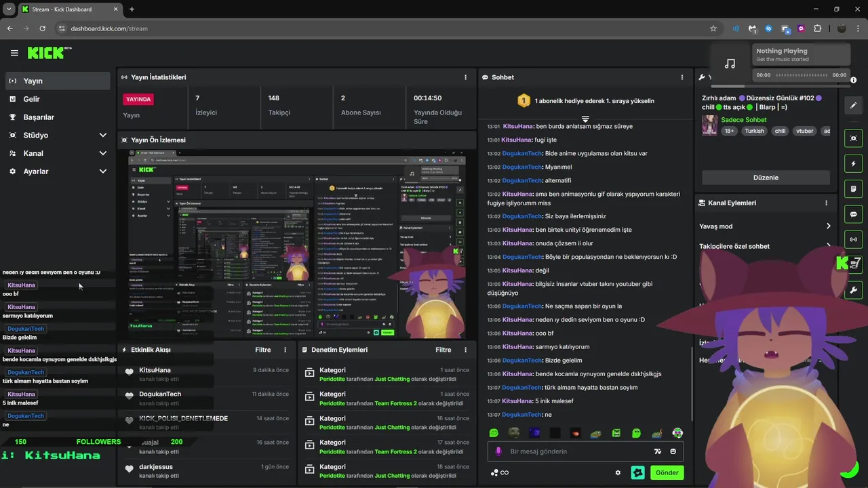Screen dimensions: 868x488
Task: Toggle the lightning activity feed panel
Action: tap(853, 163)
